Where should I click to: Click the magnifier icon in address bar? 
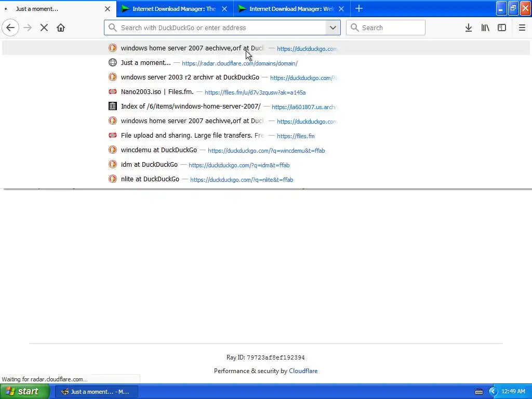click(113, 28)
